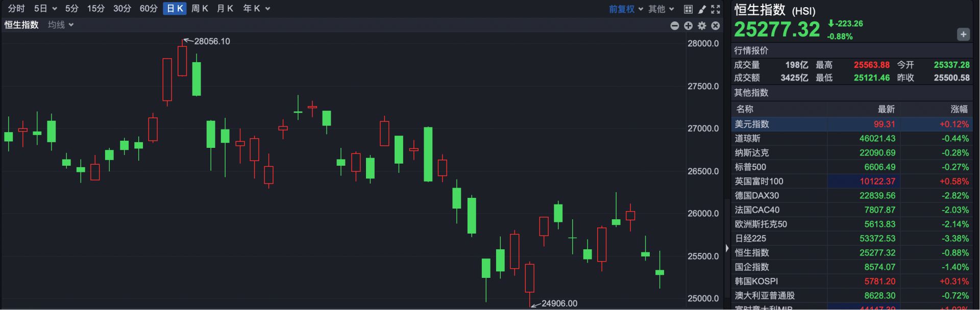Sort indices by 涨幅 column header
The width and height of the screenshot is (980, 310).
pos(959,109)
